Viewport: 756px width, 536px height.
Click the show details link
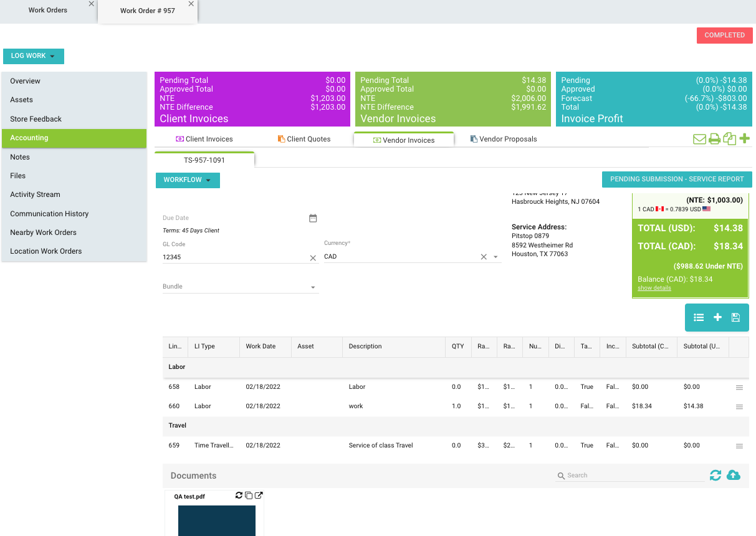(654, 288)
